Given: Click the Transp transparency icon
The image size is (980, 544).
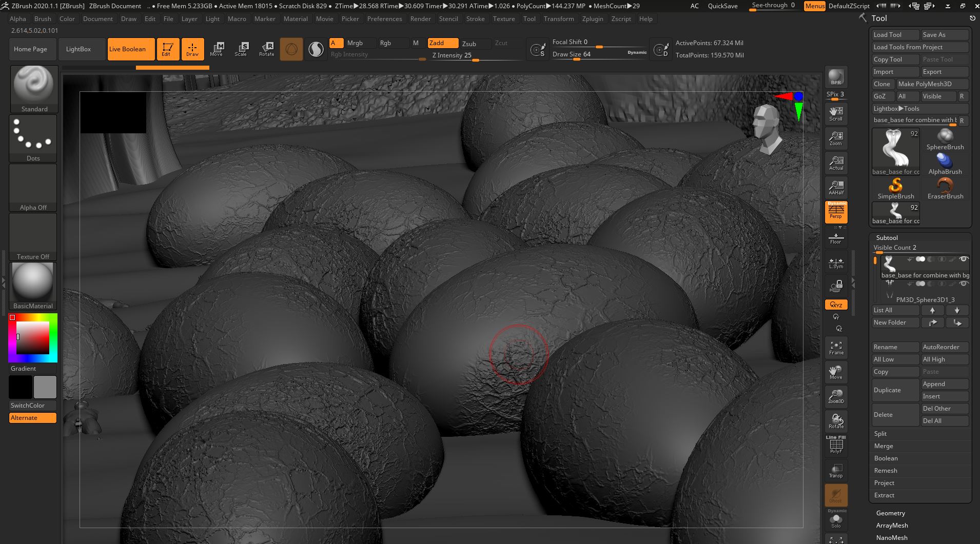Looking at the screenshot, I should click(x=836, y=471).
